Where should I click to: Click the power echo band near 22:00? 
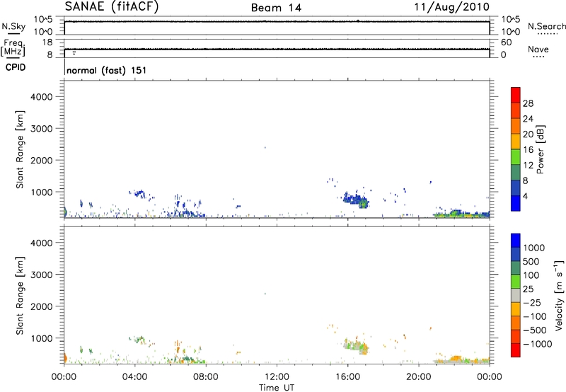pyautogui.click(x=461, y=214)
